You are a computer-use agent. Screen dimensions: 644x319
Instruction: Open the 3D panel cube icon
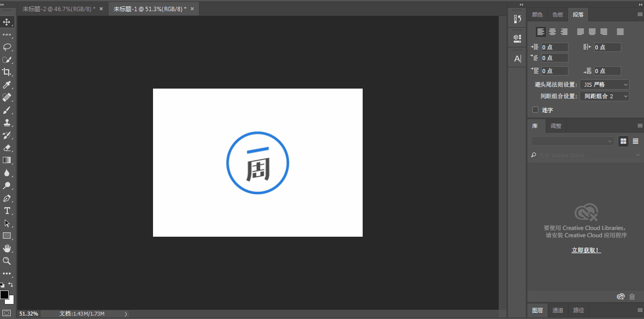coord(517,38)
